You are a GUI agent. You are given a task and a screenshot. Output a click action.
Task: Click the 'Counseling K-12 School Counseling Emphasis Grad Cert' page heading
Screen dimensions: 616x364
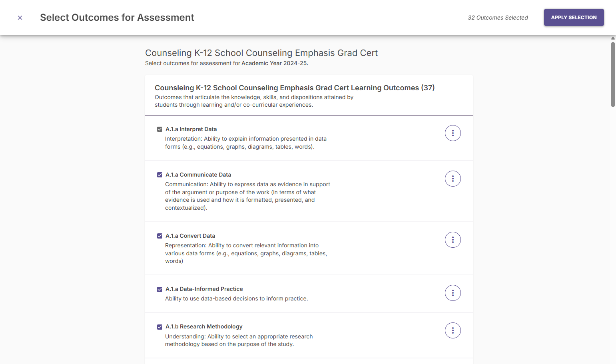point(261,53)
